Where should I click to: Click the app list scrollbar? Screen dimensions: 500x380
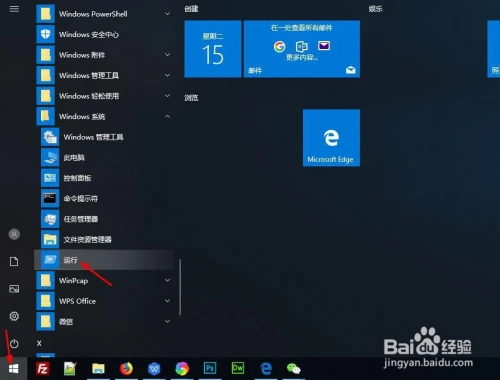pos(180,287)
